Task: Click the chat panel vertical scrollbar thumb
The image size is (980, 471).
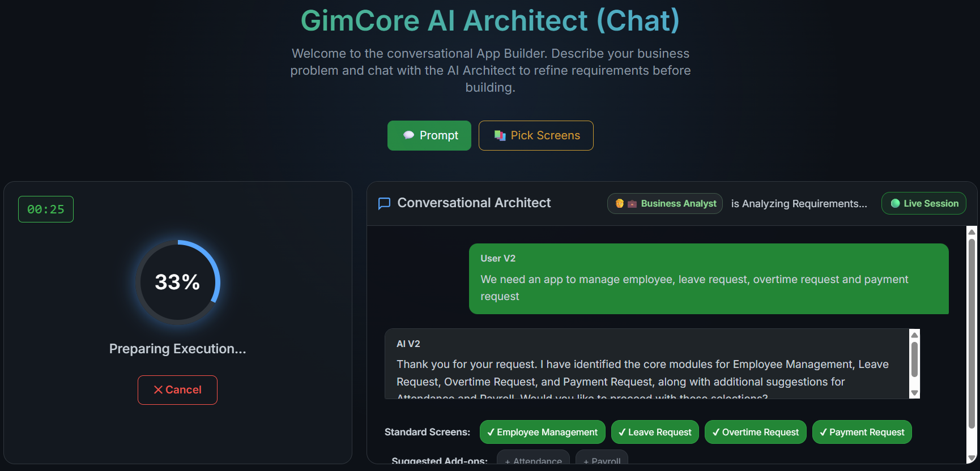Action: coord(972,334)
